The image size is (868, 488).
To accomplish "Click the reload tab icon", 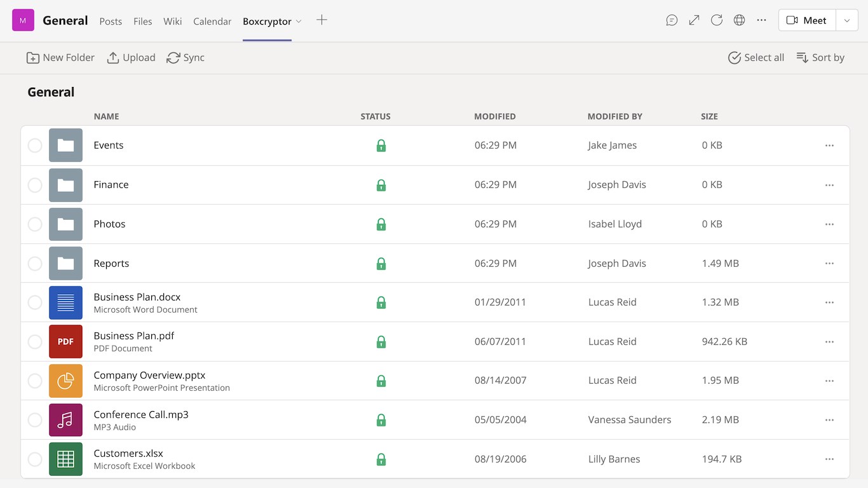I will (x=717, y=20).
